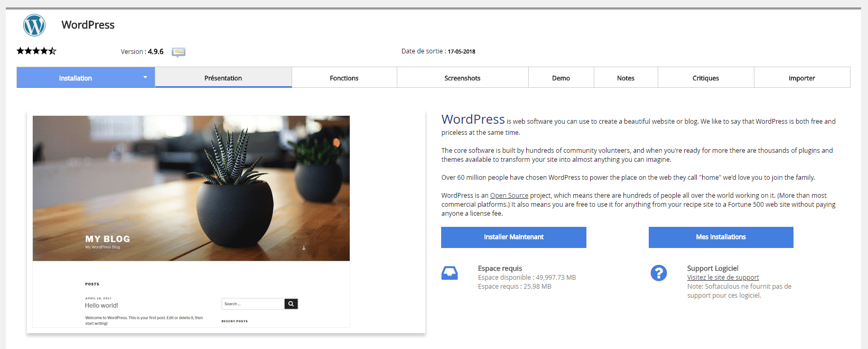The image size is (868, 349).
Task: Switch to the Screenshots tab
Action: click(462, 78)
